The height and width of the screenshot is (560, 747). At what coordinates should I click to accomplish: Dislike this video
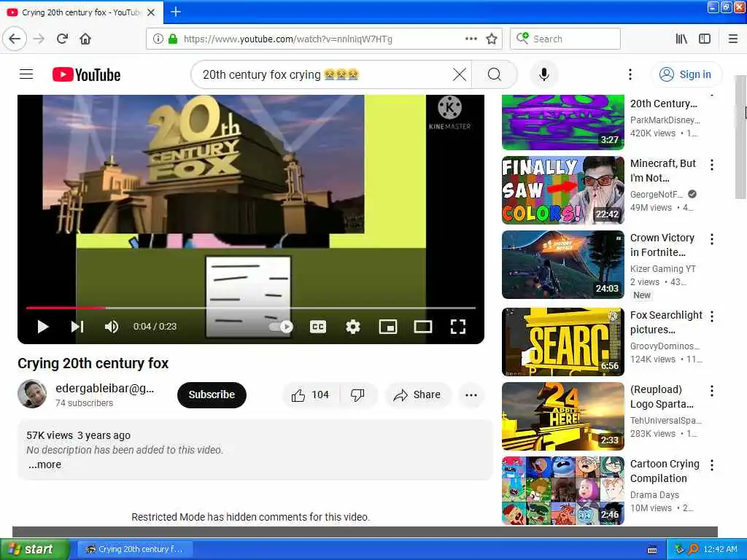357,394
